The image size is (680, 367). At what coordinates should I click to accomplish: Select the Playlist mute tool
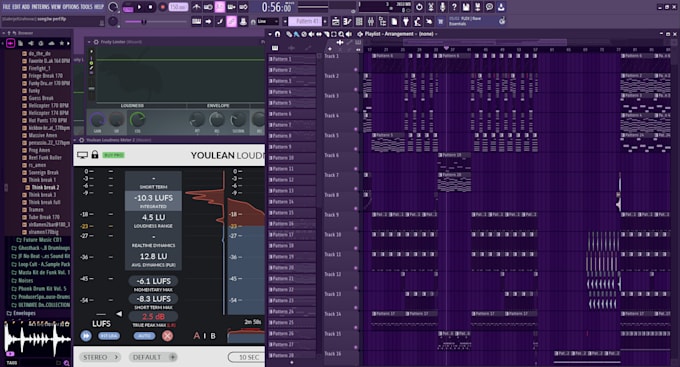pyautogui.click(x=311, y=34)
